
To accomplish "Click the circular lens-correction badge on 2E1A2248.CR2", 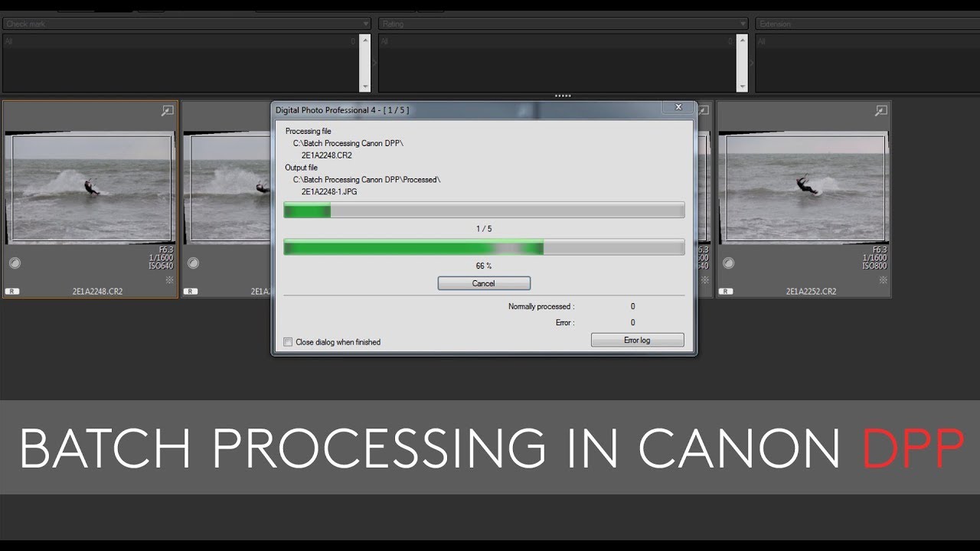I will point(15,263).
